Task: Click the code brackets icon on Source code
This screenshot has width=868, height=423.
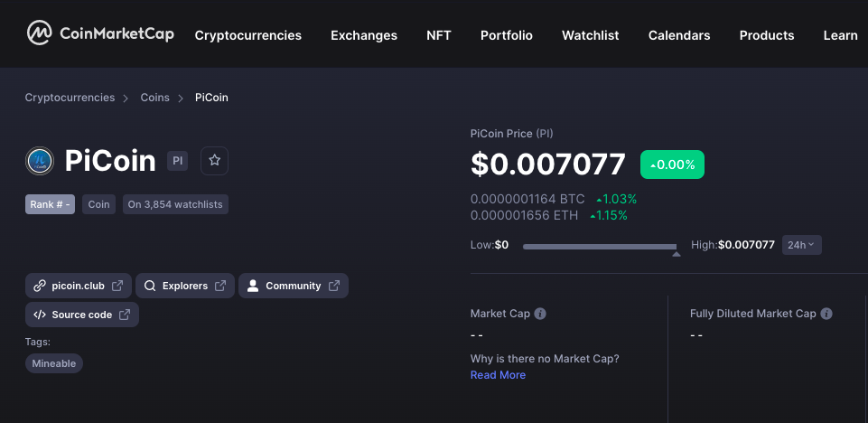Action: click(x=40, y=315)
